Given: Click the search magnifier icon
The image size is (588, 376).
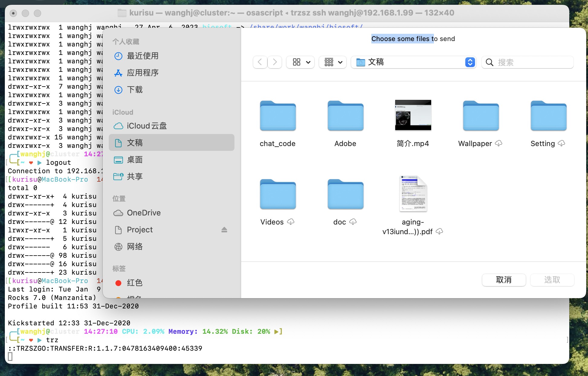Looking at the screenshot, I should click(489, 62).
